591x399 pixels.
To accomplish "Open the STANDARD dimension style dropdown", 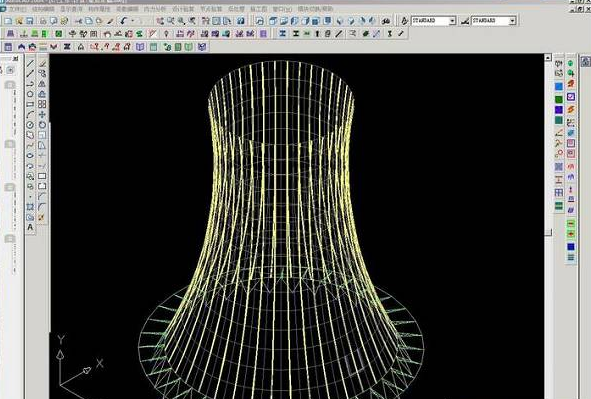I will tap(494, 21).
